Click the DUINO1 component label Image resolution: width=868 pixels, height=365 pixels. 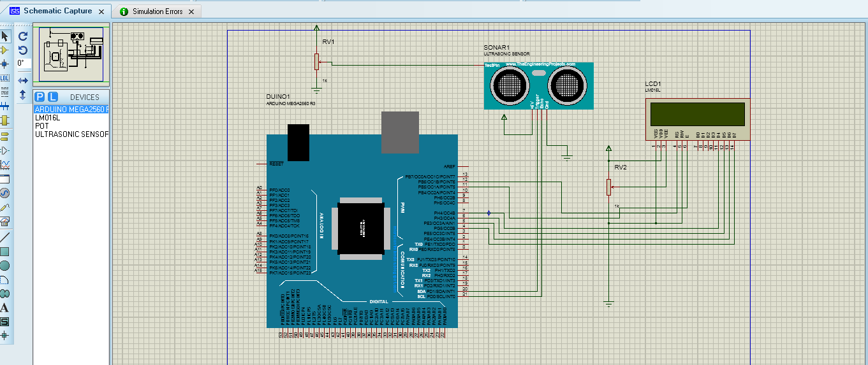(x=278, y=96)
